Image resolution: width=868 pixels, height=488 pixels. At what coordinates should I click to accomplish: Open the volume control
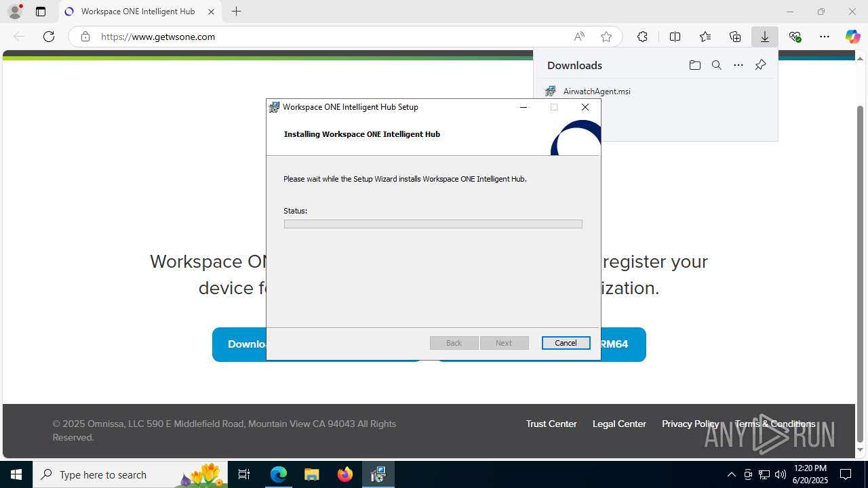(x=780, y=474)
